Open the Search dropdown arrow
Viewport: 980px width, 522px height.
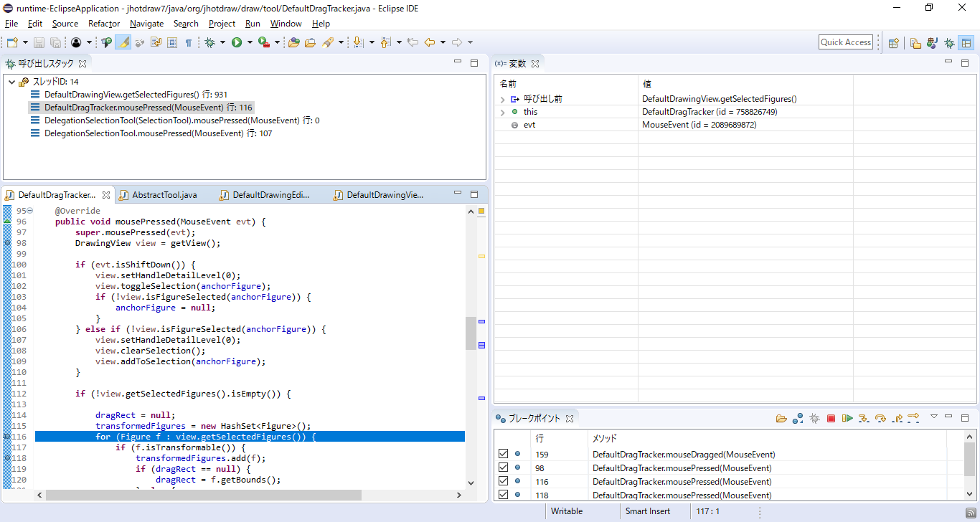point(341,42)
